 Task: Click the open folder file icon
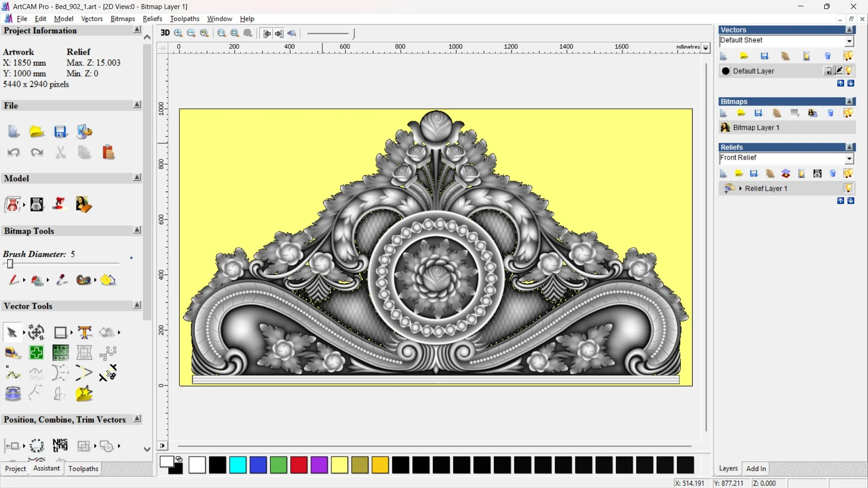(x=37, y=132)
